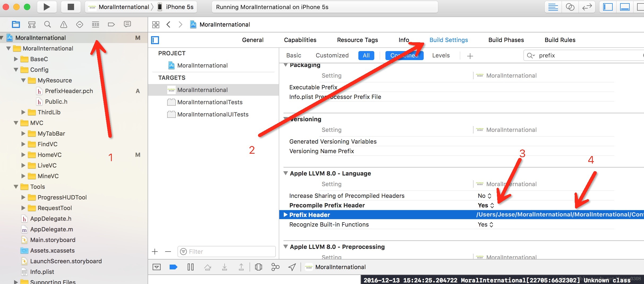Switch to the Resource Tags tab

[x=357, y=40]
